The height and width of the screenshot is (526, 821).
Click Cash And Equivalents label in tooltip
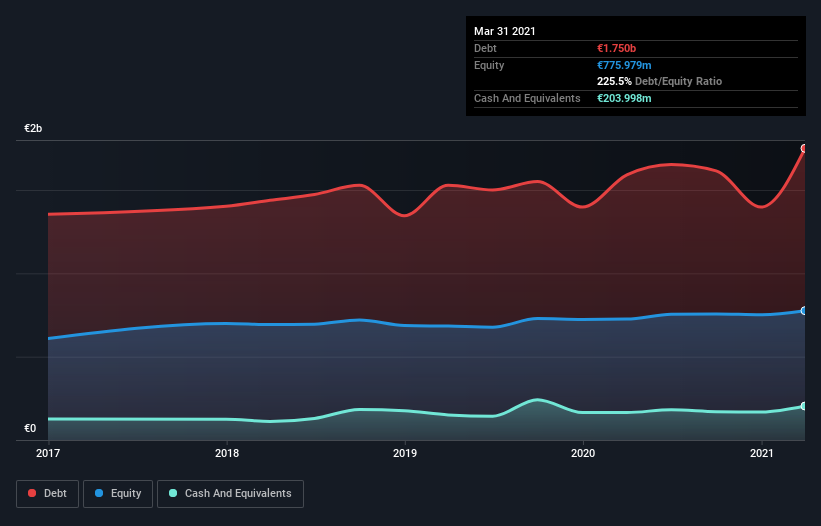pyautogui.click(x=527, y=98)
